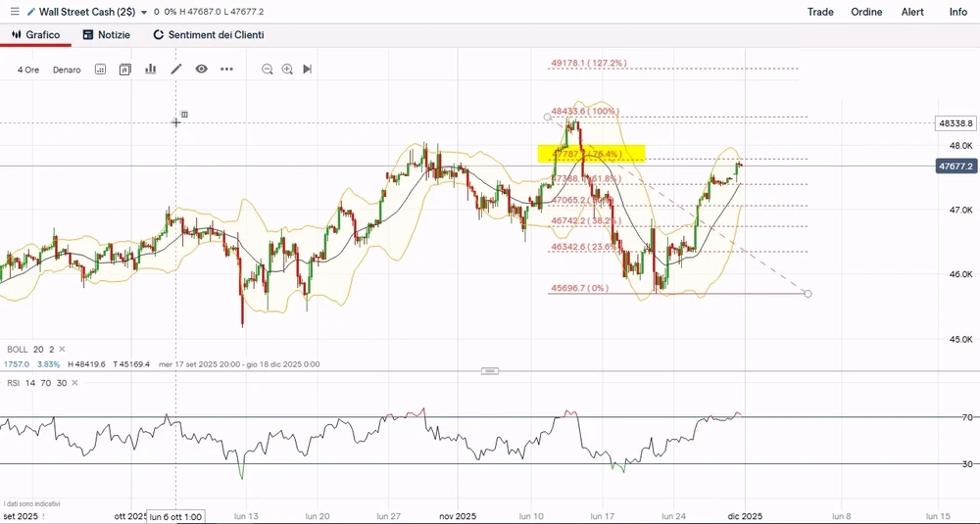This screenshot has height=524, width=980.
Task: Zoom in the chart
Action: coord(287,70)
